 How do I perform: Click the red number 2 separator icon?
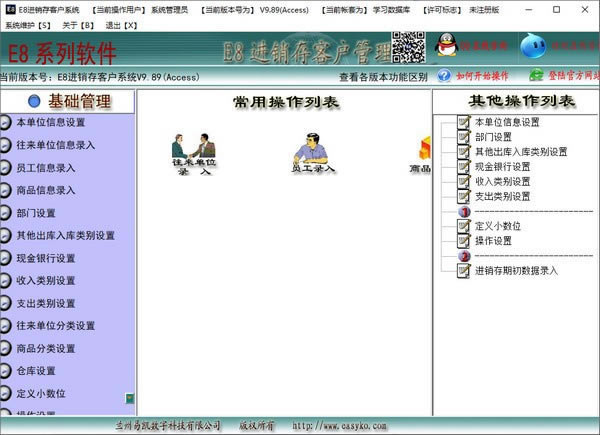click(464, 256)
